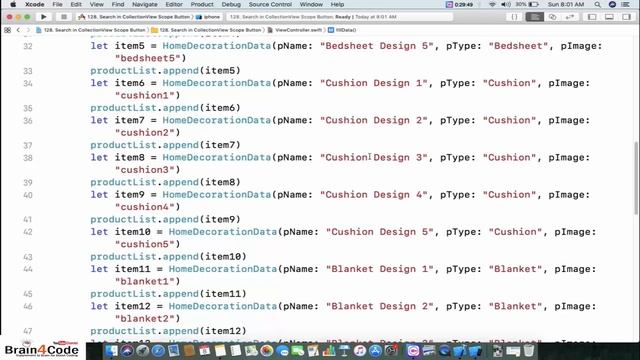Click the editor vertical scrollbar
Viewport: 640px width, 360px height.
click(x=636, y=178)
